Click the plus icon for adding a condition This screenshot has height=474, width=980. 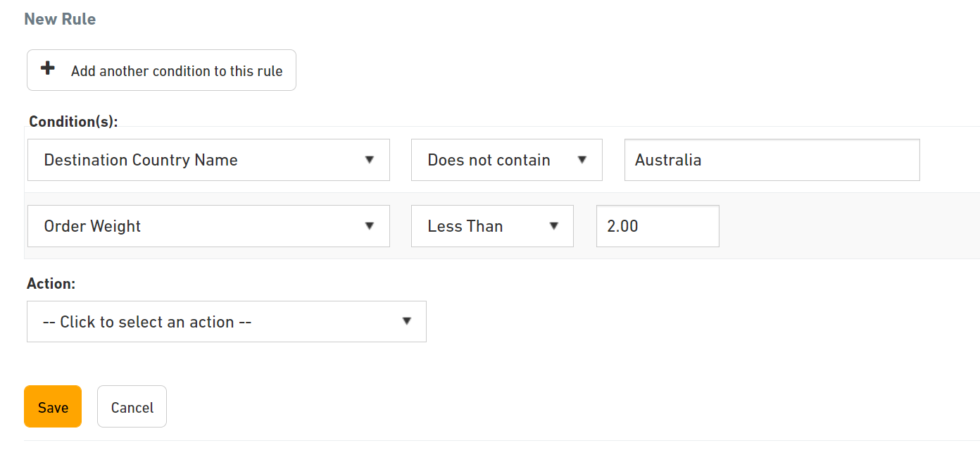coord(48,69)
